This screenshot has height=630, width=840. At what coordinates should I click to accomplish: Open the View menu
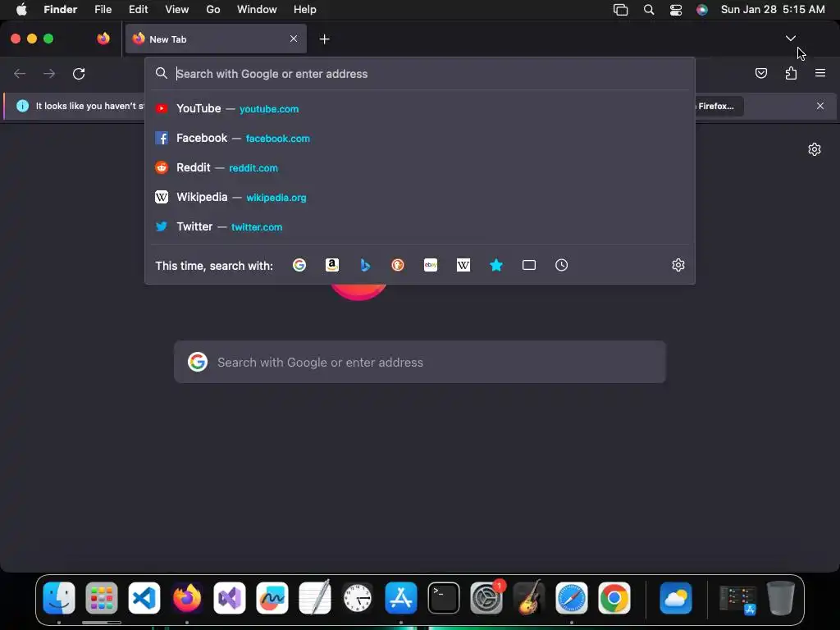click(x=177, y=10)
